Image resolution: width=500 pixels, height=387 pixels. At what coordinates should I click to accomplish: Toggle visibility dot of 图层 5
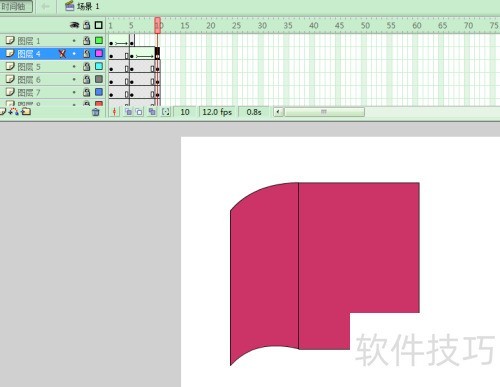pos(74,66)
